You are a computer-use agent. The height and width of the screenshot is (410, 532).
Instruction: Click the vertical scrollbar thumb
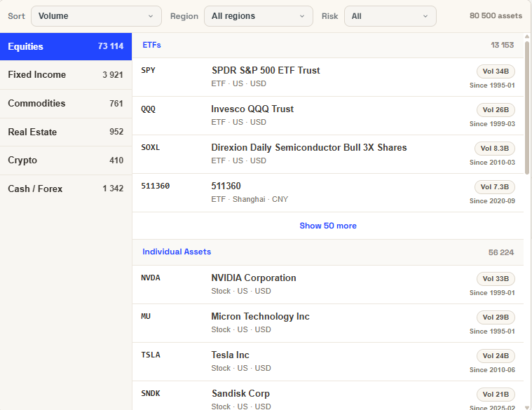527,108
